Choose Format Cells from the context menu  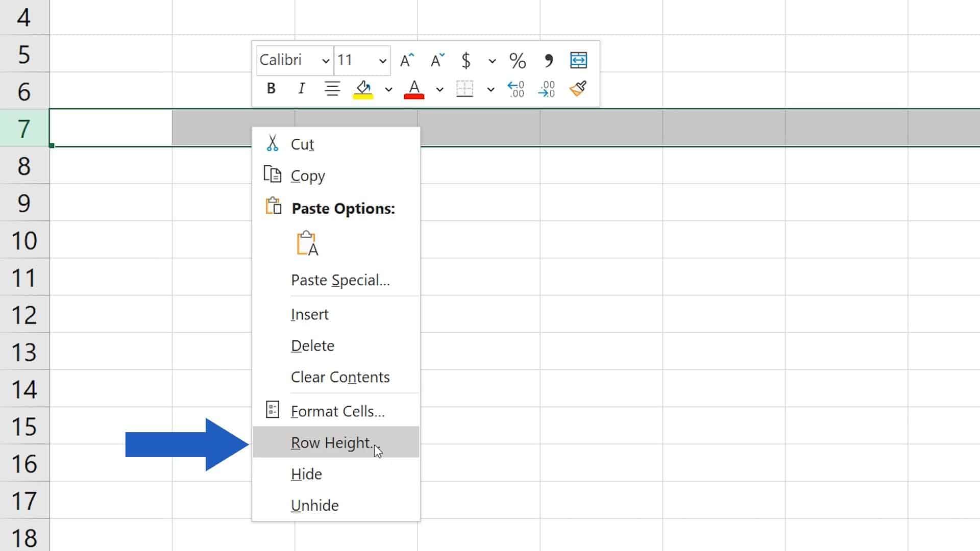[337, 411]
